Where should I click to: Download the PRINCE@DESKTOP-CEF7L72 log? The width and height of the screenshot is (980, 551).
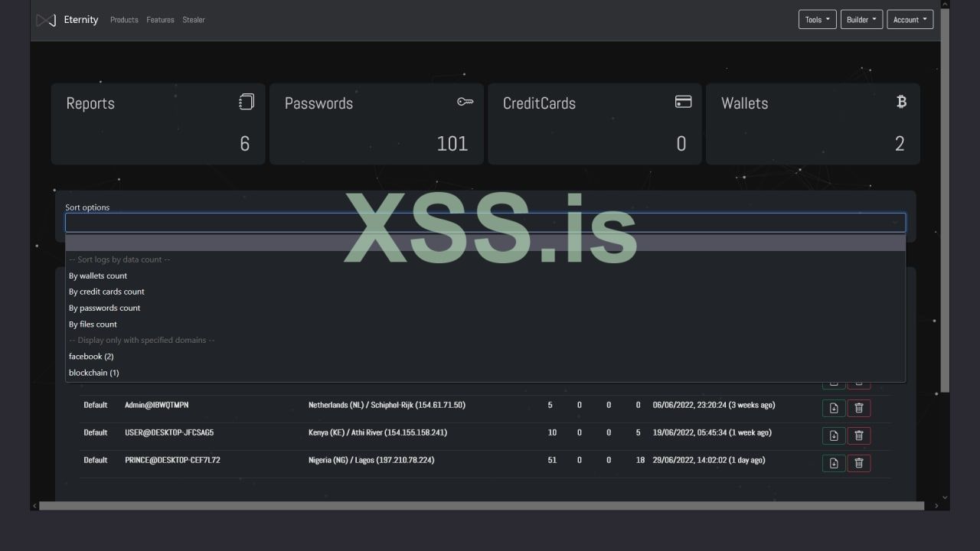click(x=834, y=463)
